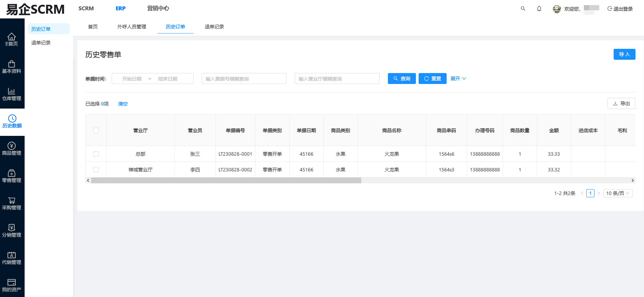Switch to ERP top menu

coord(121,9)
